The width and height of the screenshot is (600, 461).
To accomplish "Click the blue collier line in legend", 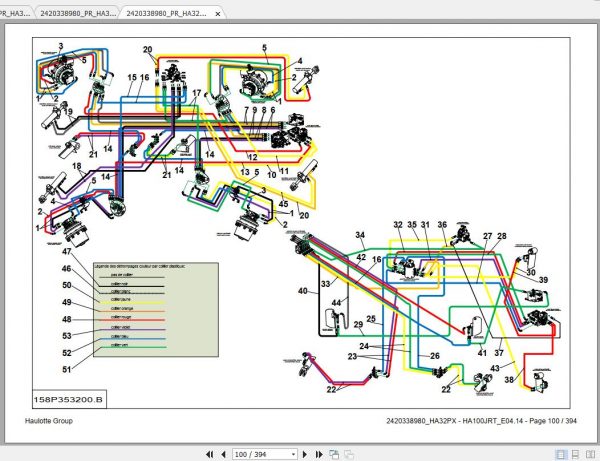I will click(132, 339).
